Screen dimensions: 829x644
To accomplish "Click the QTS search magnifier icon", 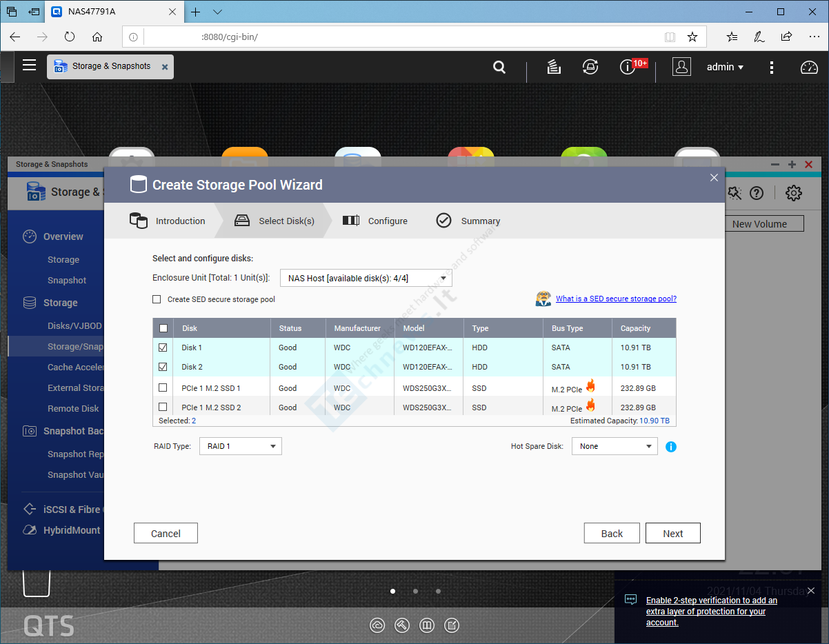I will 499,67.
